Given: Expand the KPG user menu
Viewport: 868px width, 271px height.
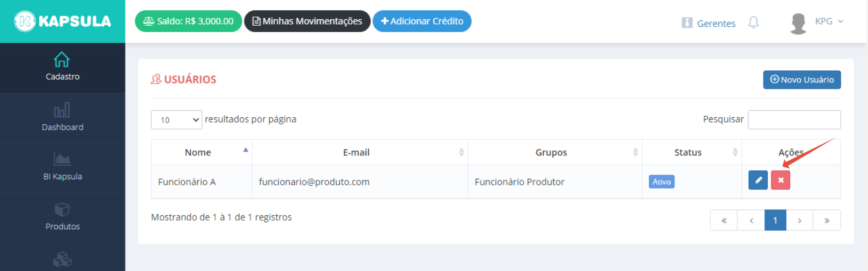Looking at the screenshot, I should pos(829,21).
